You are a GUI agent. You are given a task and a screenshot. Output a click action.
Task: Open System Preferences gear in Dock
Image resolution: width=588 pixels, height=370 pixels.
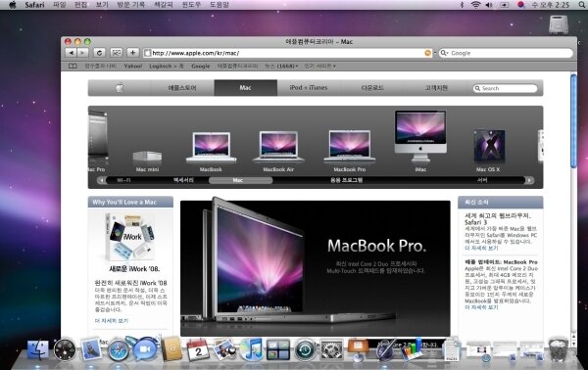coord(331,349)
